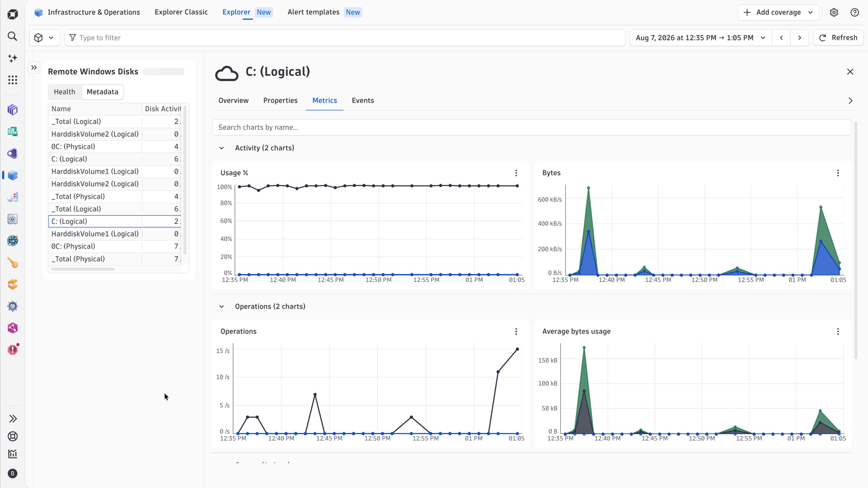
Task: Open the Alert templates tab
Action: [x=325, y=12]
